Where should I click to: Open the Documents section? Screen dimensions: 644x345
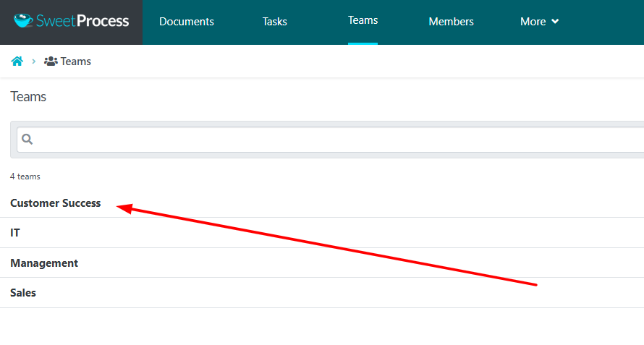(x=187, y=22)
